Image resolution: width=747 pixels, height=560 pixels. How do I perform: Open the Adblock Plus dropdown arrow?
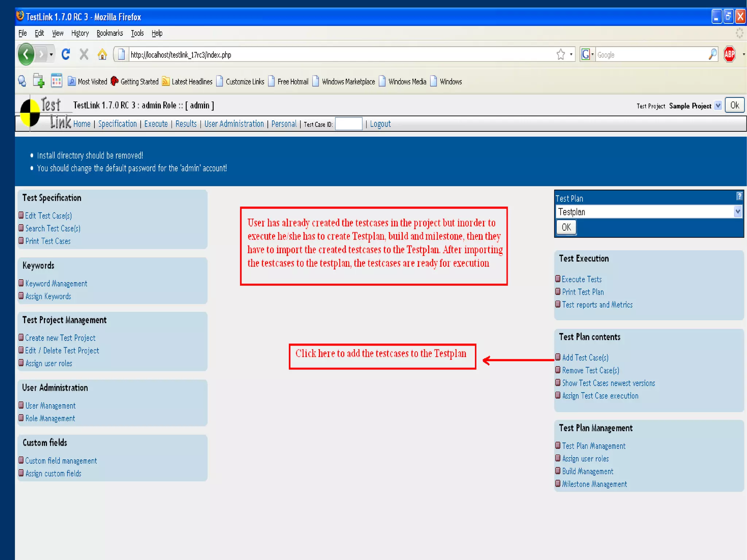[x=744, y=55]
